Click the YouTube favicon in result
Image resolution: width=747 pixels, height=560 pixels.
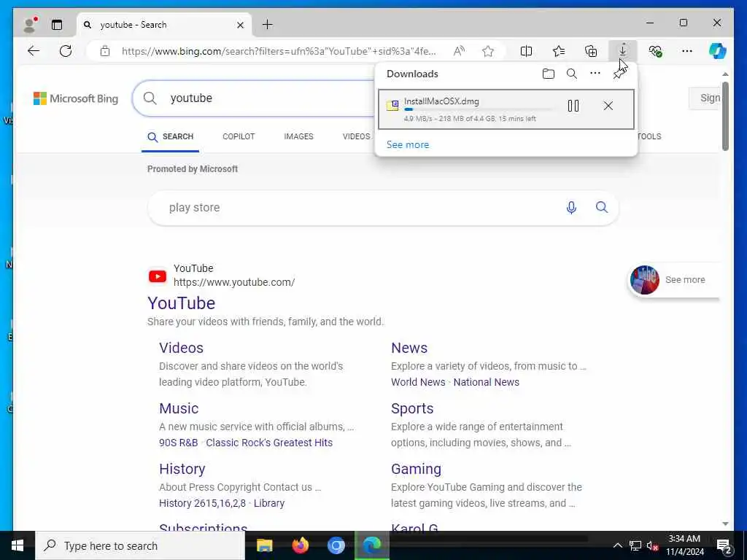coord(158,276)
